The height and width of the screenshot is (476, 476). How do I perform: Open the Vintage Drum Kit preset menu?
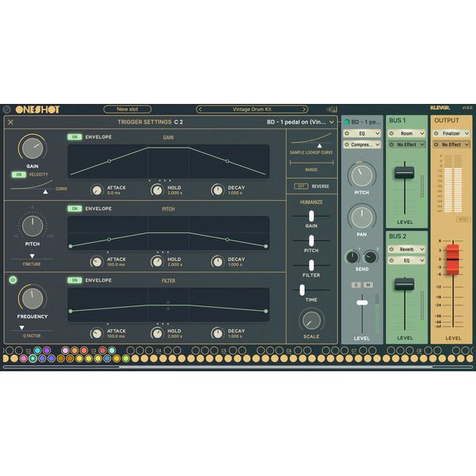(251, 109)
